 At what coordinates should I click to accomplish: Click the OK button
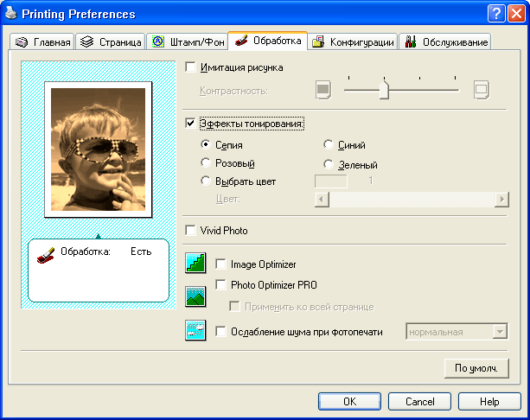tap(349, 402)
